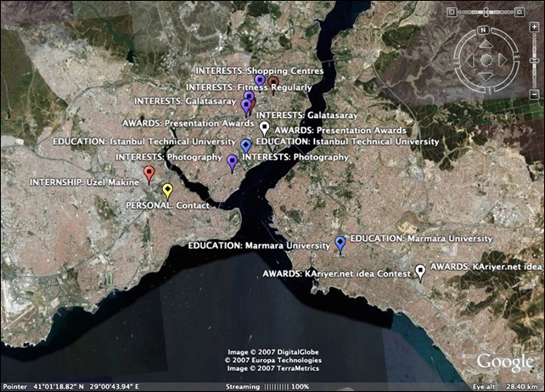The image size is (545, 392).
Task: Click the 'Eye alt 28.40 km' readout
Action: pyautogui.click(x=505, y=386)
